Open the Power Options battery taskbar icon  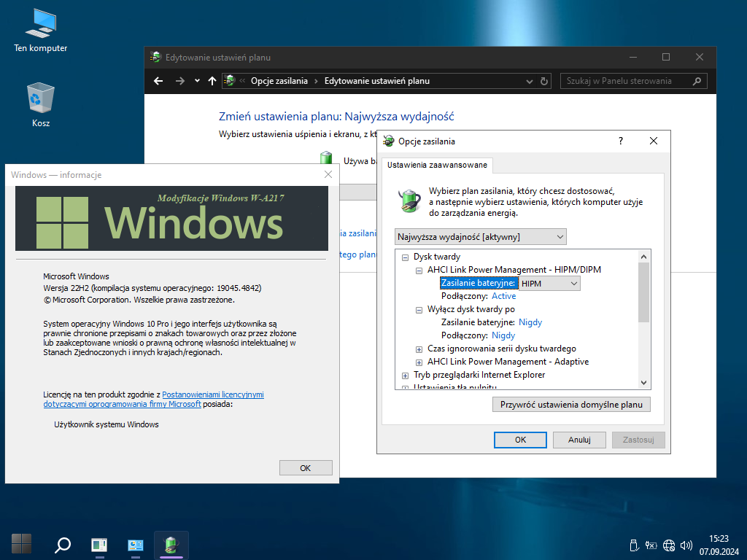[171, 544]
